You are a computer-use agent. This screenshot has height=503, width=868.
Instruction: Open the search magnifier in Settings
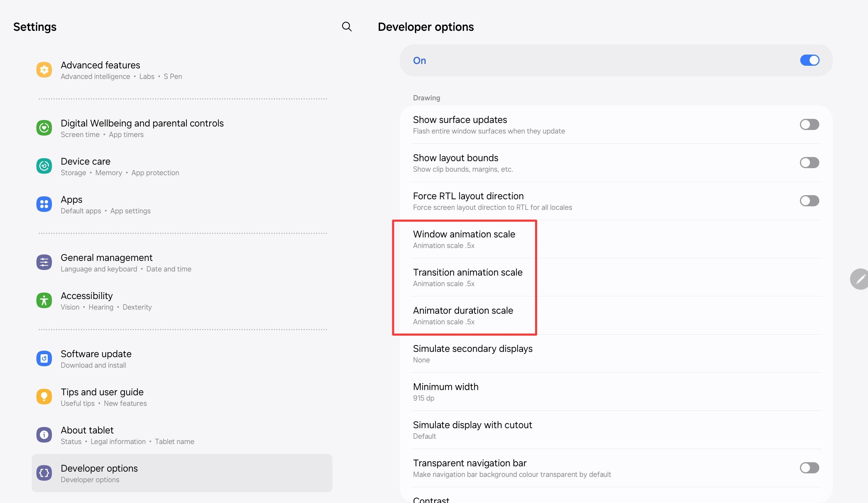click(x=347, y=26)
